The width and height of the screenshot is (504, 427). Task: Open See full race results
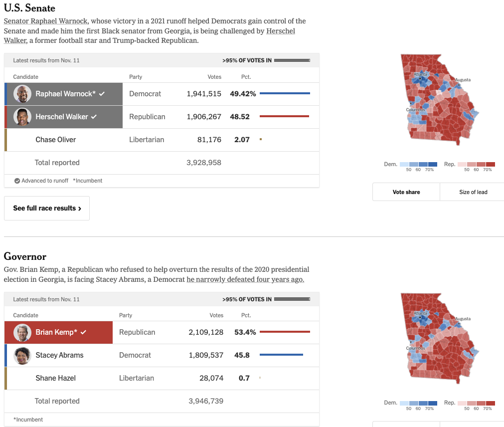(47, 208)
